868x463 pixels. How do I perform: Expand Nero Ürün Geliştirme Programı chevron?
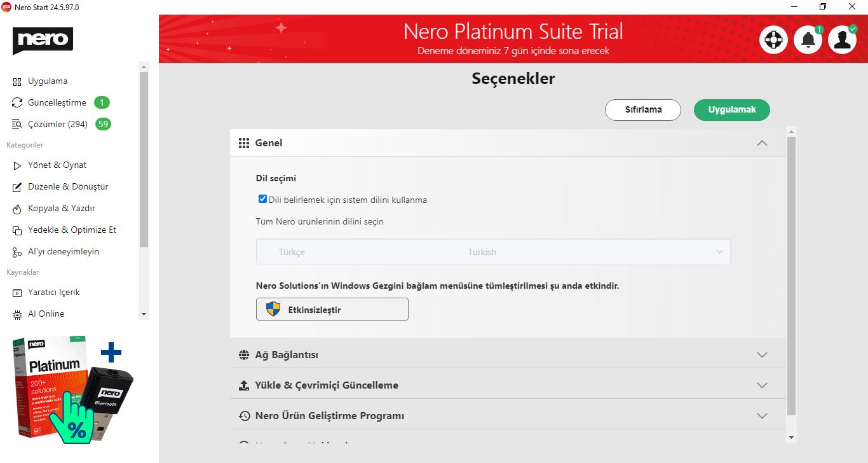click(763, 416)
